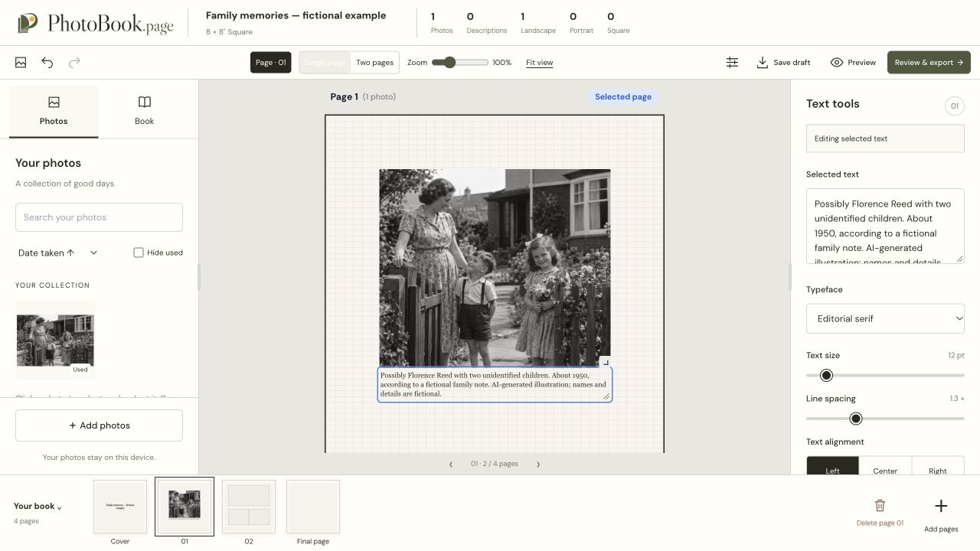Open the Cover page thumbnail
The image size is (980, 551).
120,507
